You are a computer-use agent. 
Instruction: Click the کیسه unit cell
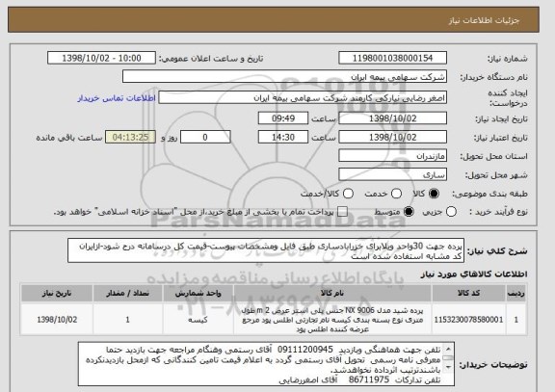[x=198, y=320]
